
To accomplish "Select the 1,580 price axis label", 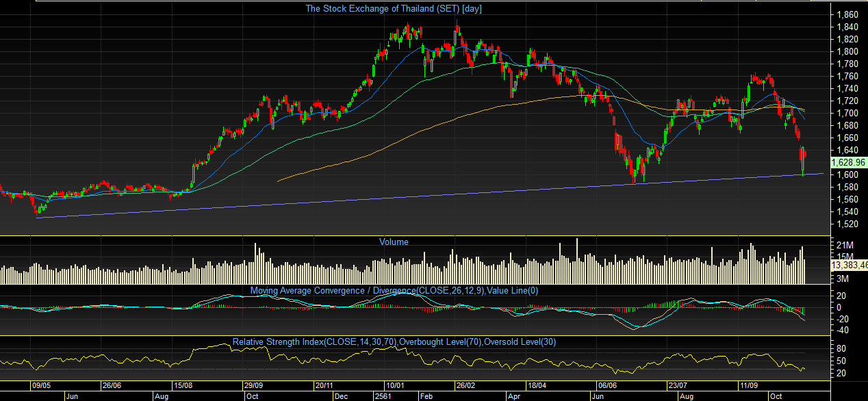I will (x=847, y=187).
